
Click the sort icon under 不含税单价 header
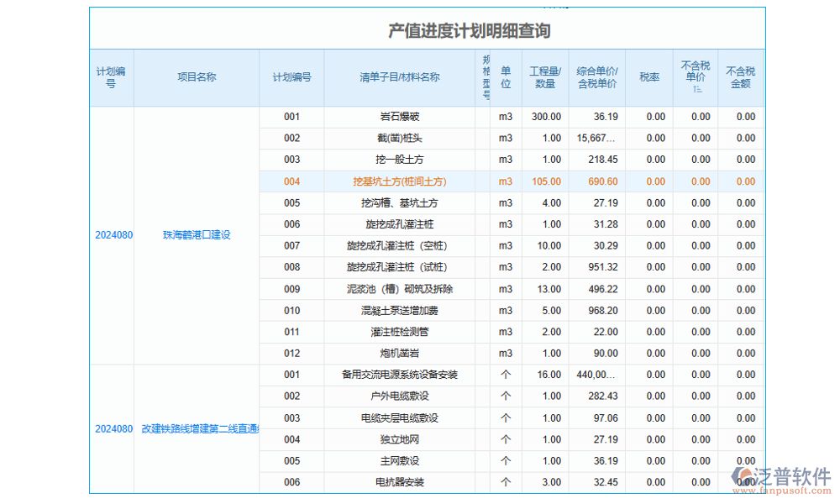pos(696,90)
